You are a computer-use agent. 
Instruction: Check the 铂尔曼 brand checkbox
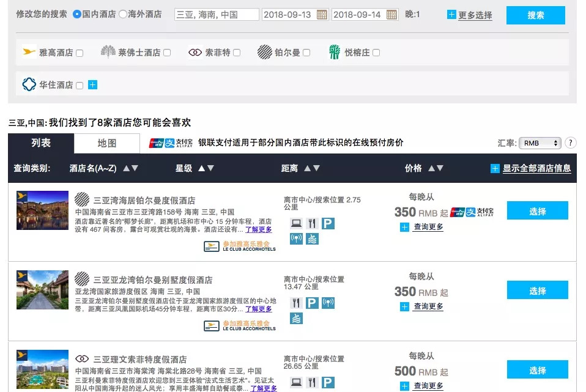click(306, 53)
